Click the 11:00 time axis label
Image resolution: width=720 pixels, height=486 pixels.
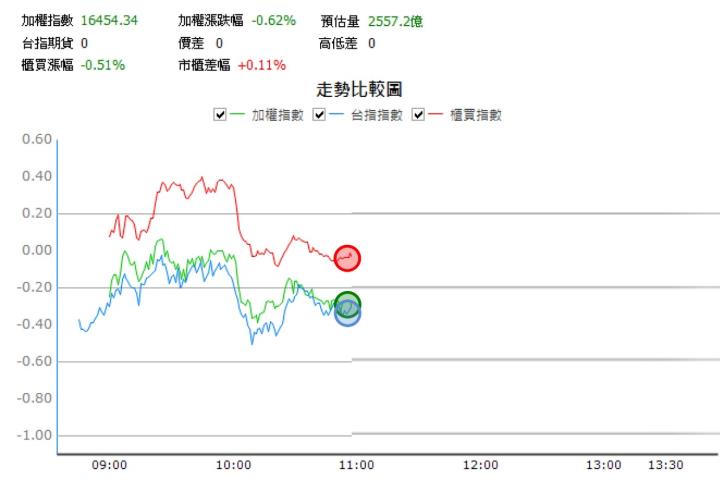point(356,465)
